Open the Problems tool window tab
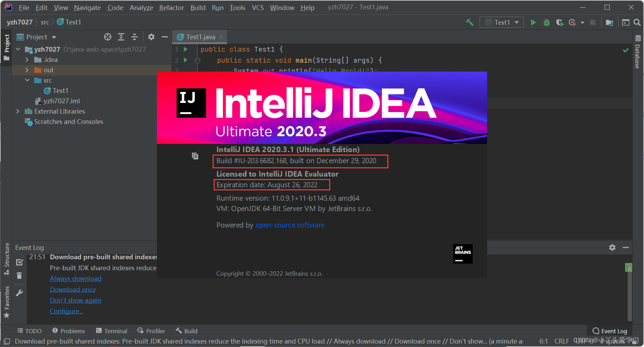 pyautogui.click(x=68, y=331)
